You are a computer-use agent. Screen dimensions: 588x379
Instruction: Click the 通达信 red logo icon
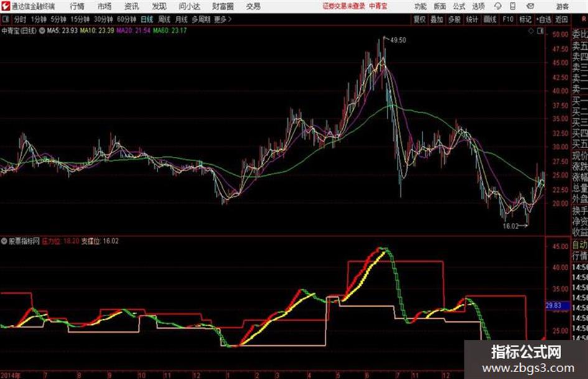tap(6, 6)
